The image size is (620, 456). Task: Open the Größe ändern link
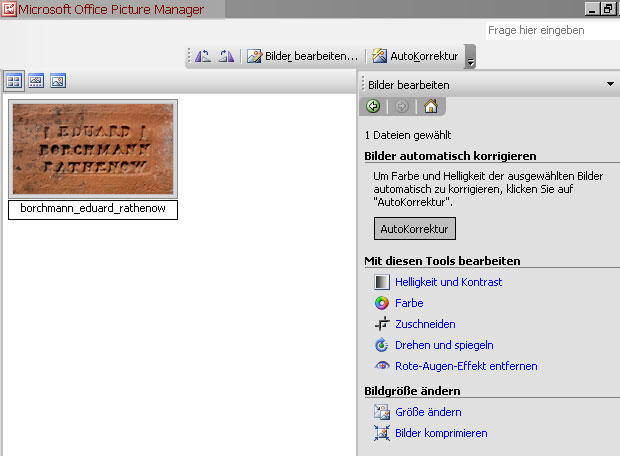(428, 412)
